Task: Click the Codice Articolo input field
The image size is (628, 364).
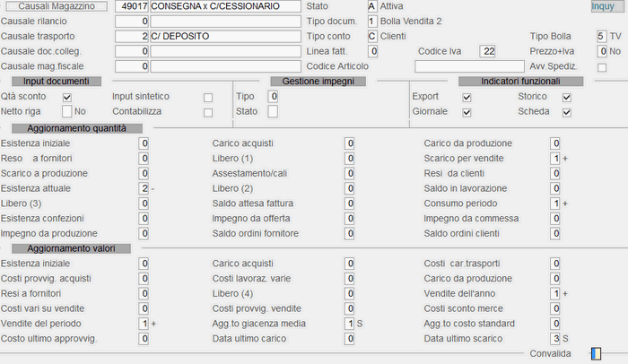Action: click(x=469, y=66)
